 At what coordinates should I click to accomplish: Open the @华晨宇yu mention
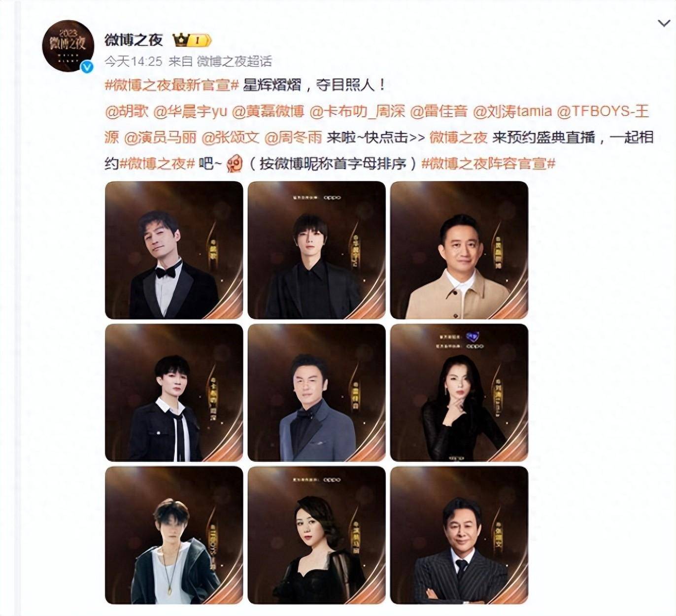point(190,111)
